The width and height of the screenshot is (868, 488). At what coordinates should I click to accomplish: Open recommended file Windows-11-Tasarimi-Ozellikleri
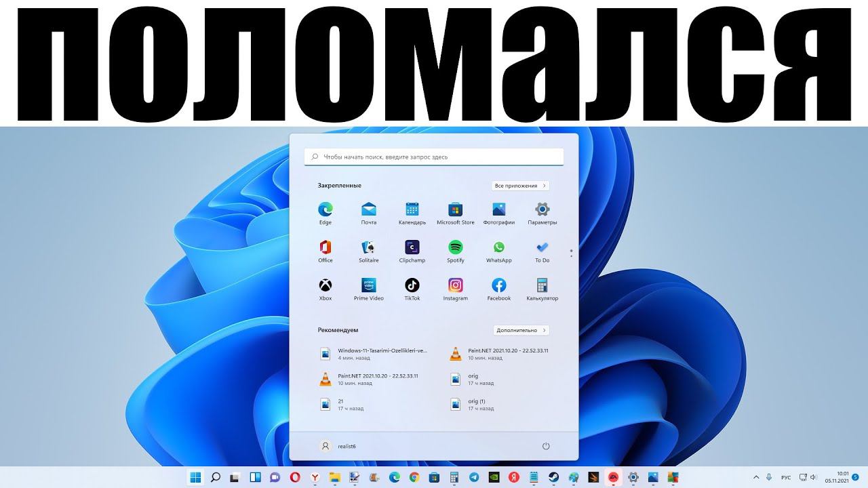[374, 354]
